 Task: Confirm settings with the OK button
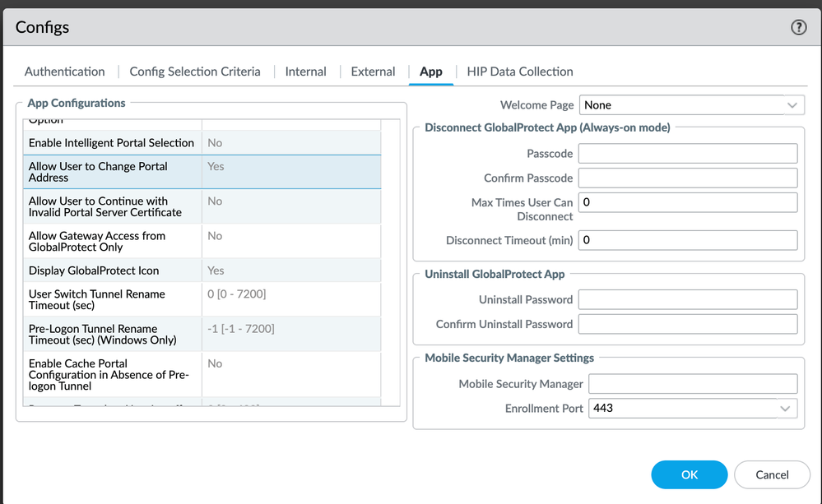click(689, 474)
